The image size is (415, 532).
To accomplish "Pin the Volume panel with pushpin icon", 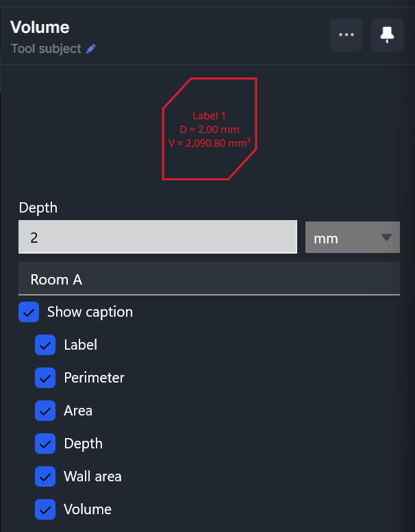I will [387, 35].
